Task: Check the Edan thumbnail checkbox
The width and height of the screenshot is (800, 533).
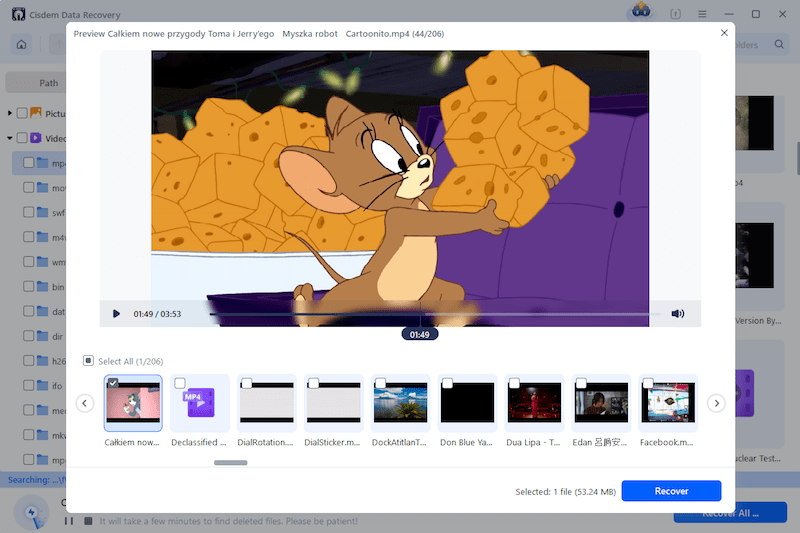Action: [581, 383]
